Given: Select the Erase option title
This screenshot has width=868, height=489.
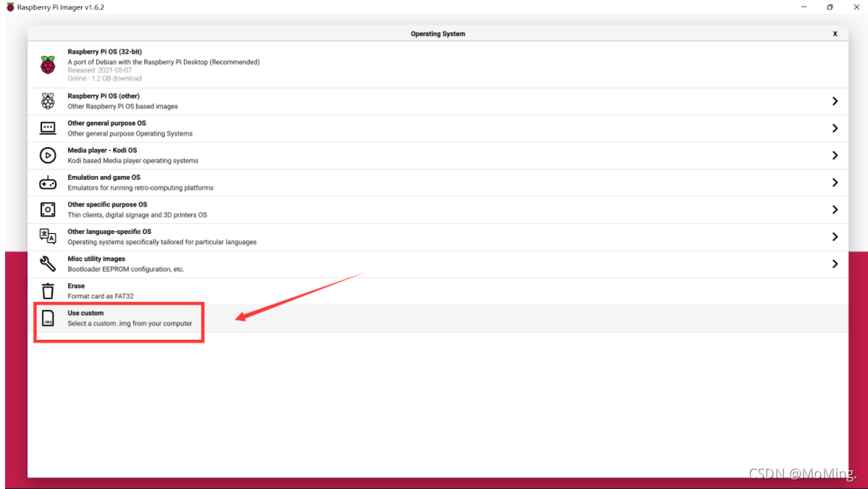Looking at the screenshot, I should [x=77, y=285].
